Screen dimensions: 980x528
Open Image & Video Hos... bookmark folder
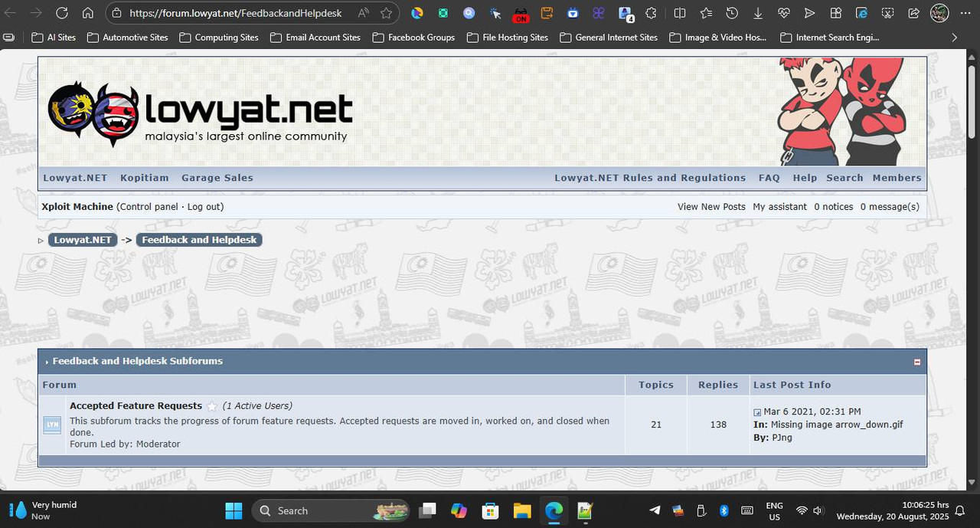tap(718, 37)
